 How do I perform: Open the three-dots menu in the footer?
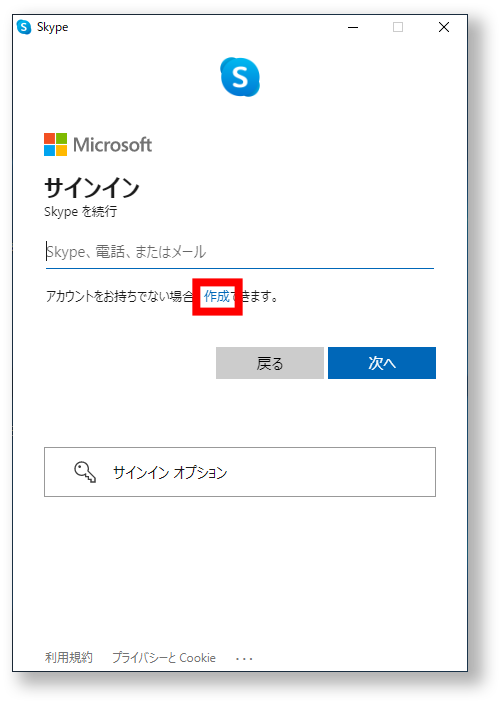[x=244, y=659]
